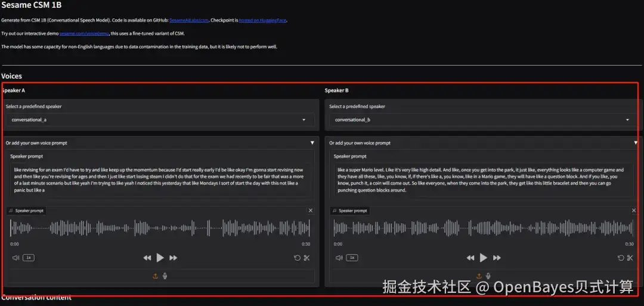Collapse Speaker B own voice prompt section
This screenshot has width=644, height=306.
[636, 143]
